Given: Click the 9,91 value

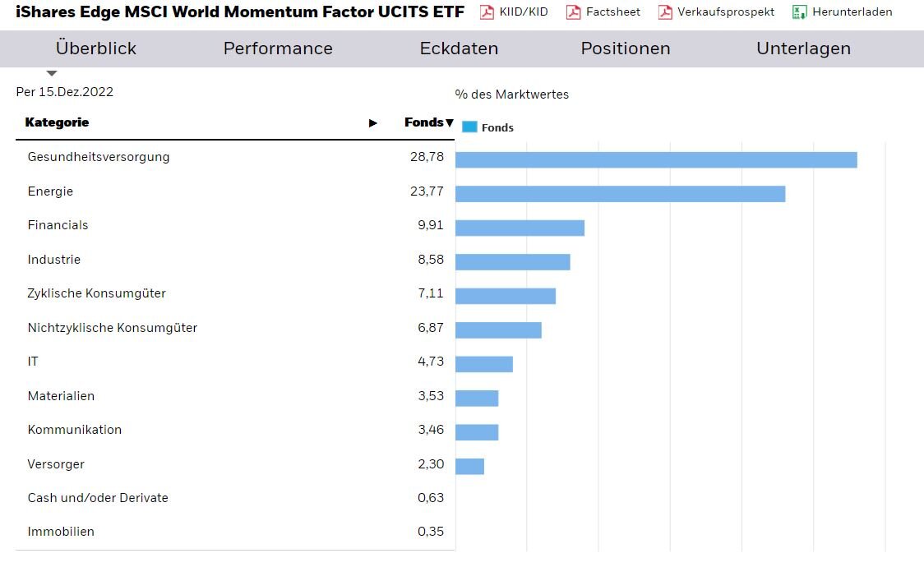Looking at the screenshot, I should (431, 225).
